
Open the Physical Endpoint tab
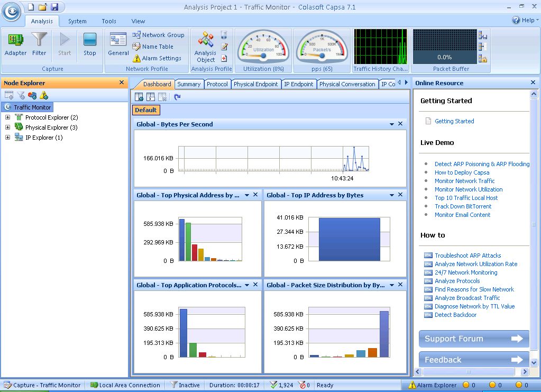coord(255,84)
